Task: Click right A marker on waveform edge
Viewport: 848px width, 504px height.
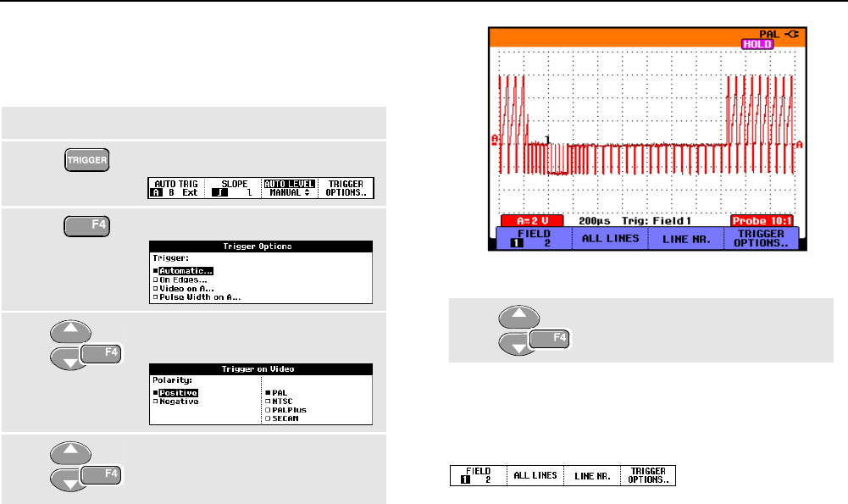Action: pos(800,144)
